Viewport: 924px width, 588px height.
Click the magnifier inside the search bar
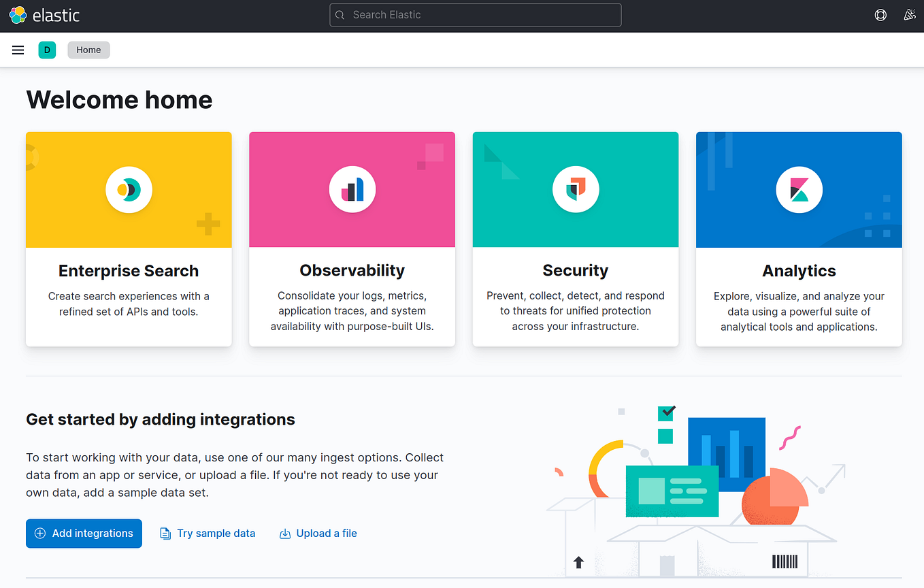click(340, 14)
